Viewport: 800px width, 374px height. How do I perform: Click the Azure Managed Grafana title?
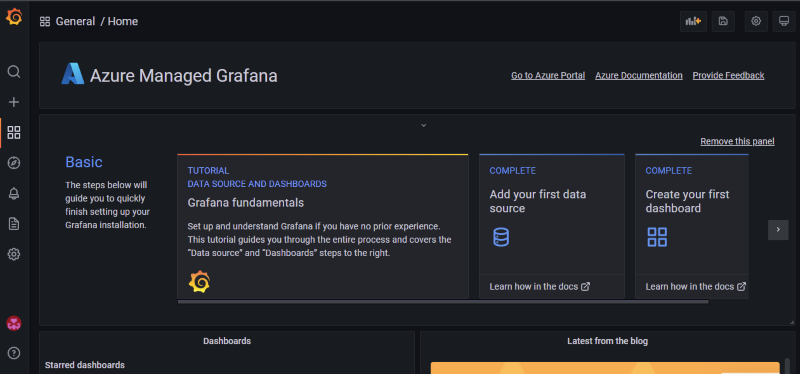coord(184,76)
